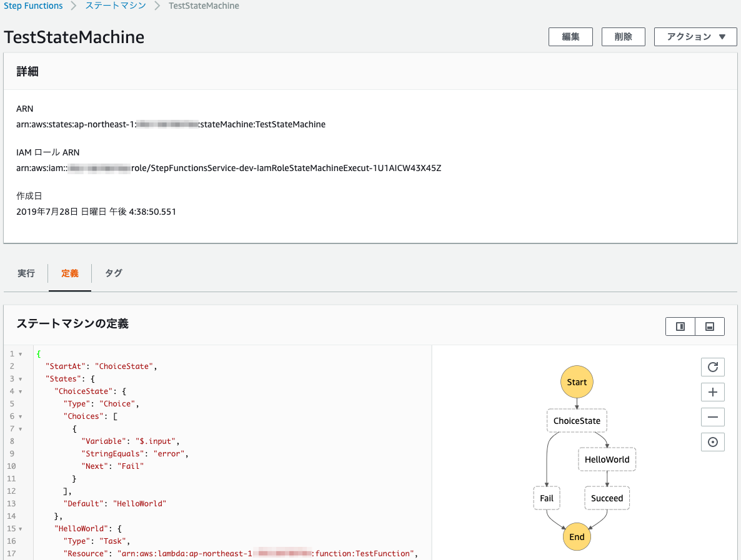Select the 定義 tab
The width and height of the screenshot is (741, 560).
pos(70,273)
